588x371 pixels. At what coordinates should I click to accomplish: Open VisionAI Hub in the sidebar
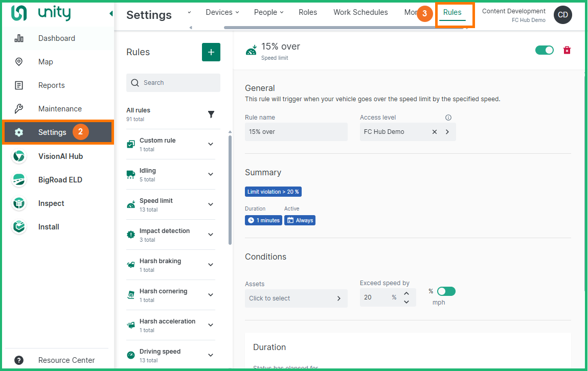click(x=60, y=156)
